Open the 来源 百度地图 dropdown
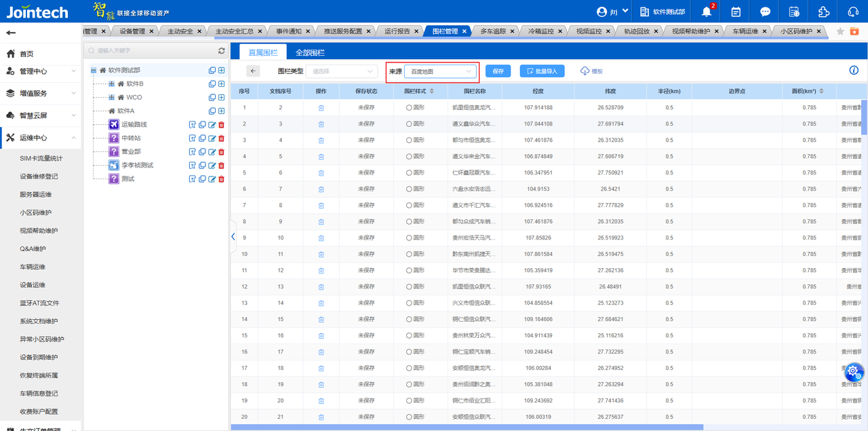 pyautogui.click(x=440, y=71)
